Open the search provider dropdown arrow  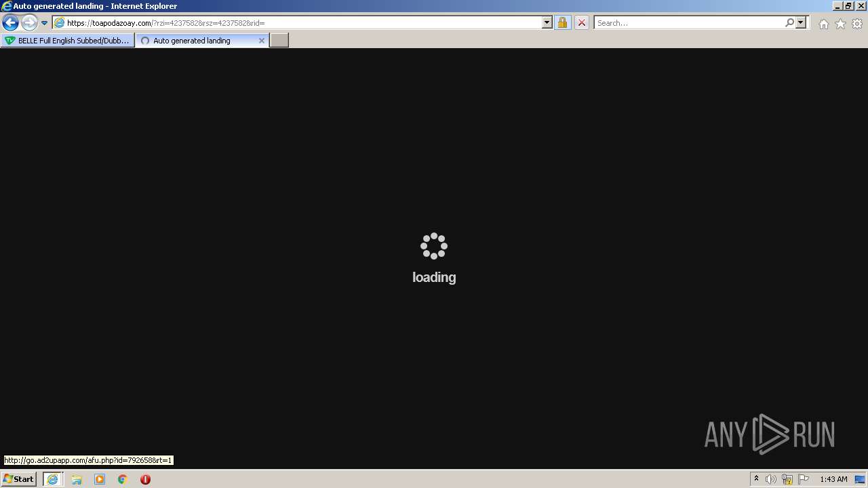click(801, 22)
